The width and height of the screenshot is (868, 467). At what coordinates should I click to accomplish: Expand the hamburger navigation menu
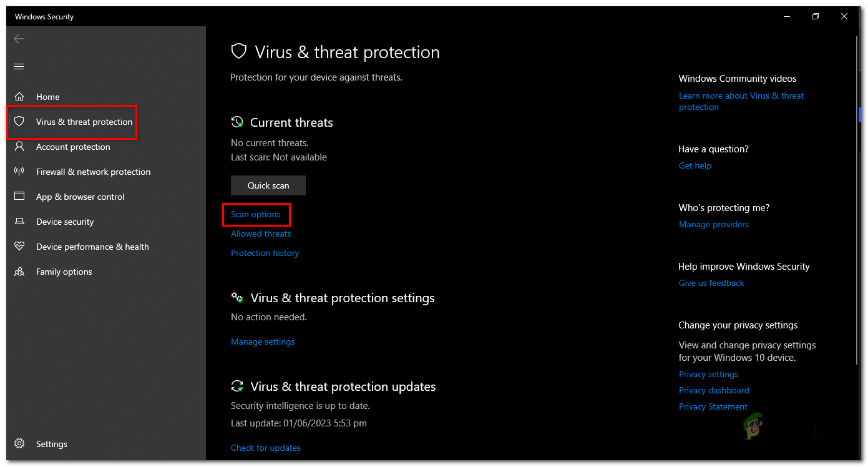tap(18, 66)
